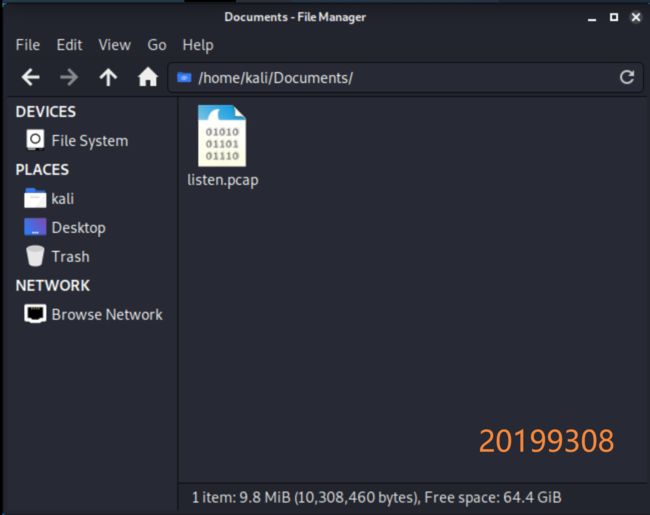Go back with the left arrow
This screenshot has height=515, width=650.
pos(31,78)
